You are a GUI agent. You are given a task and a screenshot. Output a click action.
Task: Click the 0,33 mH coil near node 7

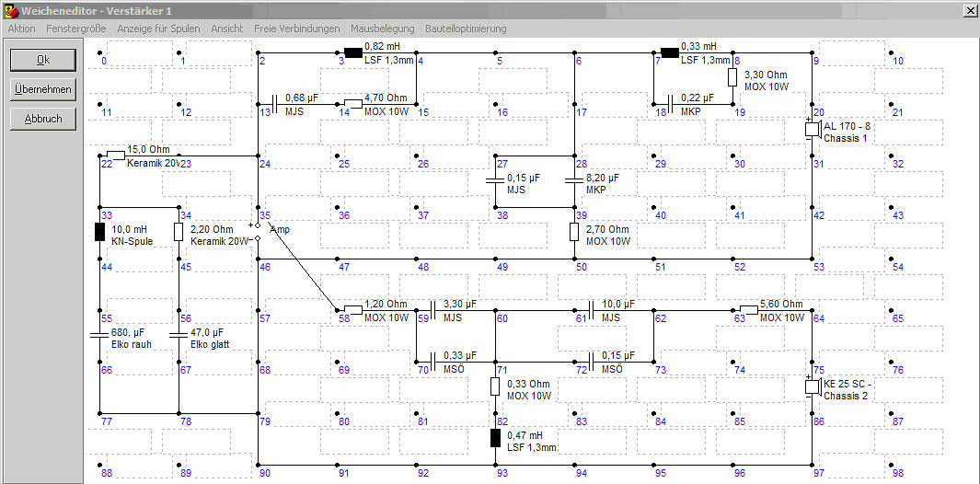(x=670, y=52)
